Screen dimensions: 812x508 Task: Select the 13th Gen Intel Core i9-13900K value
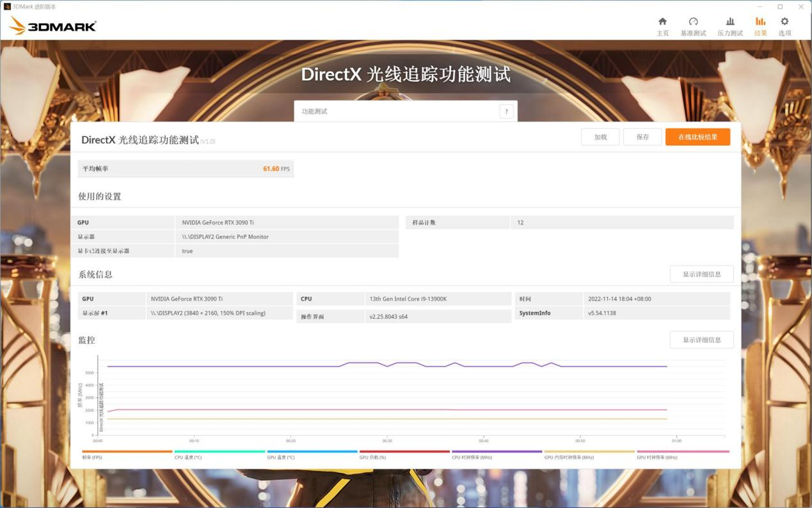(408, 299)
